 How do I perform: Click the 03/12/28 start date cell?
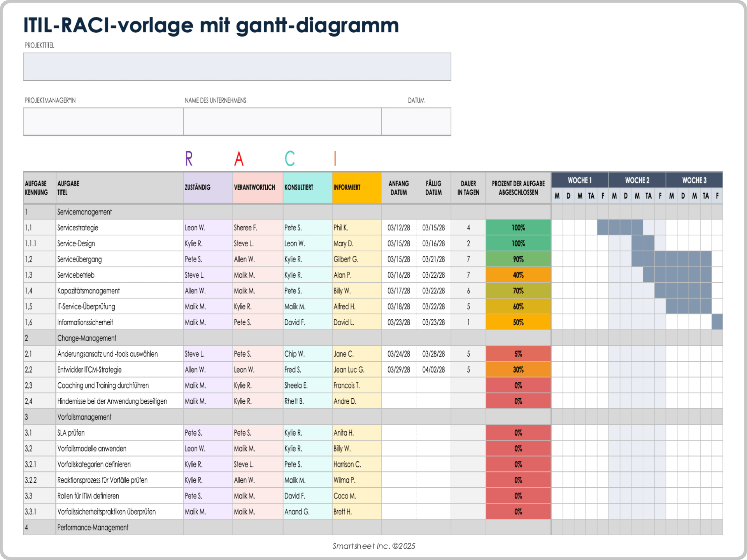pyautogui.click(x=398, y=227)
